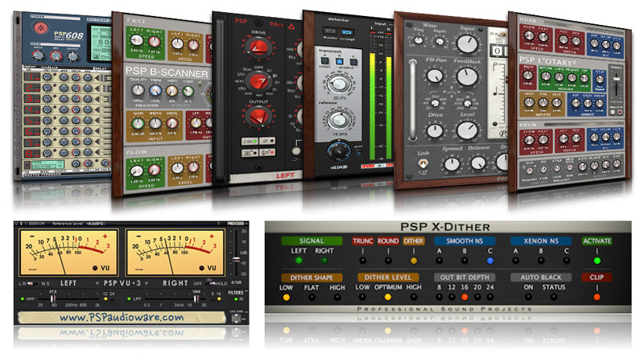The image size is (644, 362).
Task: Click tap 8 row number on PSP 608
Action: tap(33, 154)
